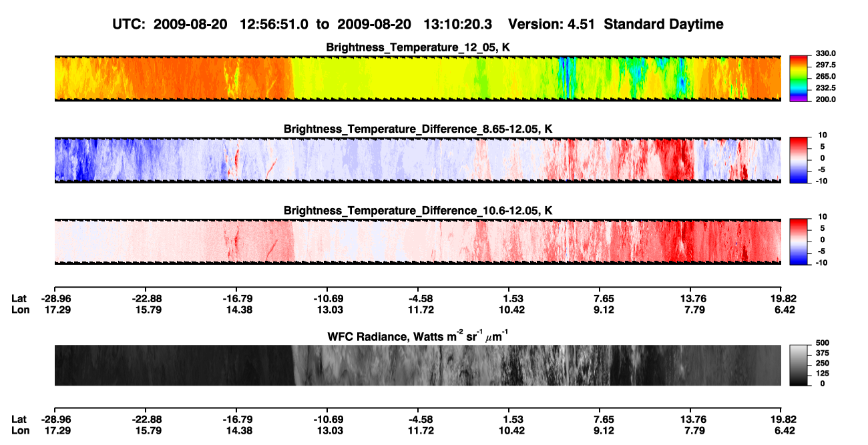Click the rainbow colorbar for Brightness Temperature 12.05

[799, 78]
